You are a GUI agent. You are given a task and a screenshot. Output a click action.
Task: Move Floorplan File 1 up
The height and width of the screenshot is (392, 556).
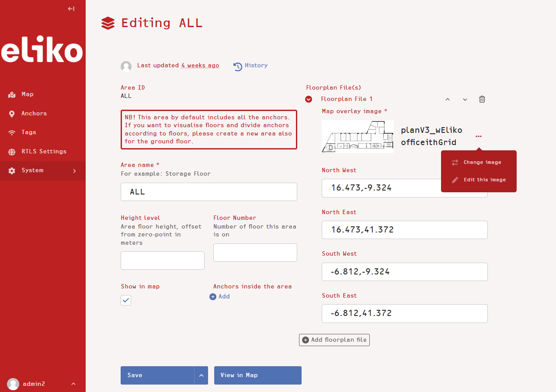click(447, 99)
